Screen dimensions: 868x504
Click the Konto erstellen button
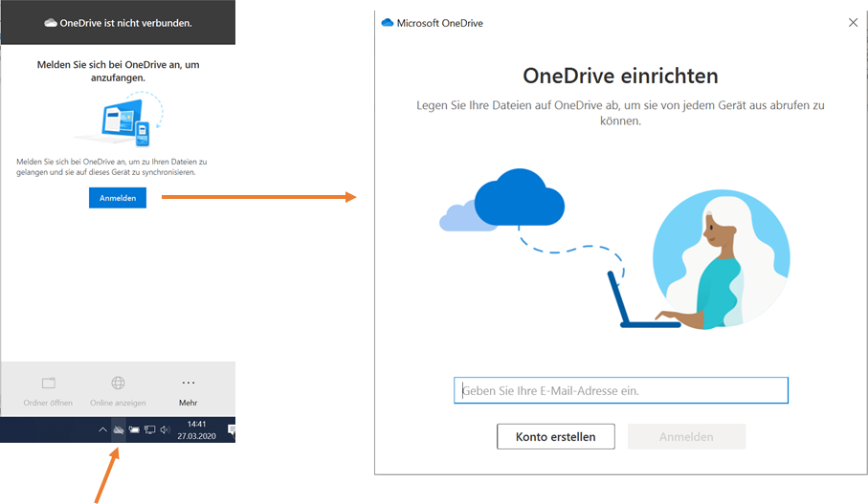556,436
